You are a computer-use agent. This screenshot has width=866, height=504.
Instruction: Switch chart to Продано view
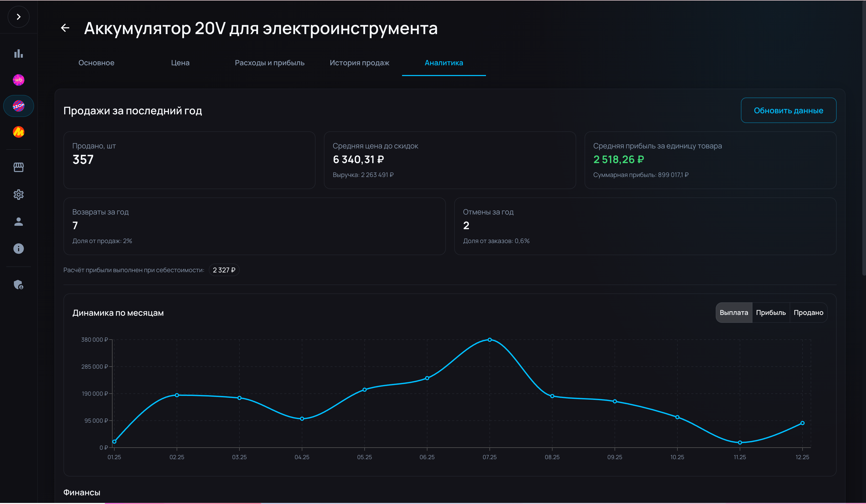[x=809, y=312]
